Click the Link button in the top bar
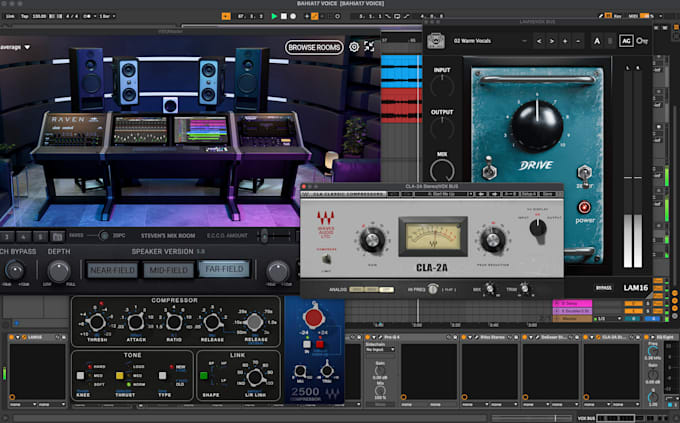This screenshot has height=423, width=680. coord(10,16)
